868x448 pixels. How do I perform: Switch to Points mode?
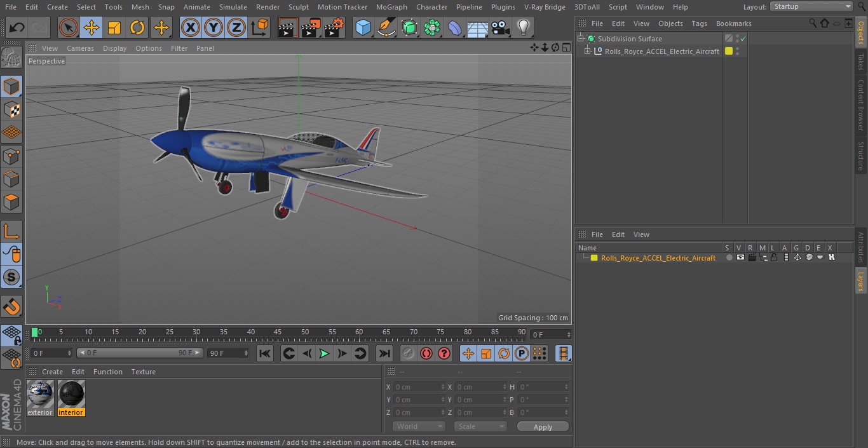tap(11, 156)
